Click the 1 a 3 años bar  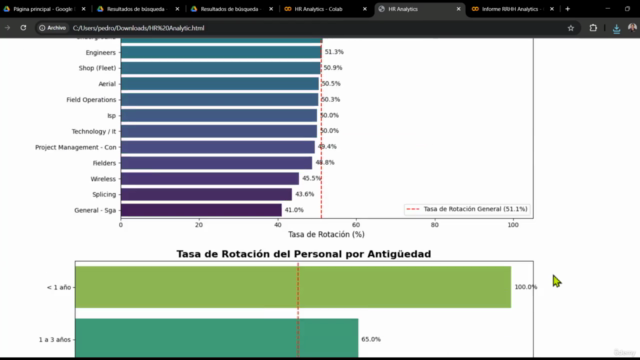217,338
